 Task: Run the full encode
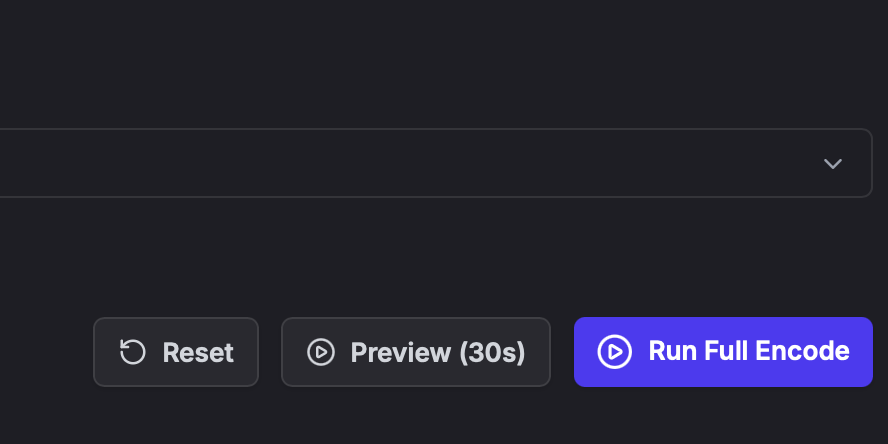723,352
